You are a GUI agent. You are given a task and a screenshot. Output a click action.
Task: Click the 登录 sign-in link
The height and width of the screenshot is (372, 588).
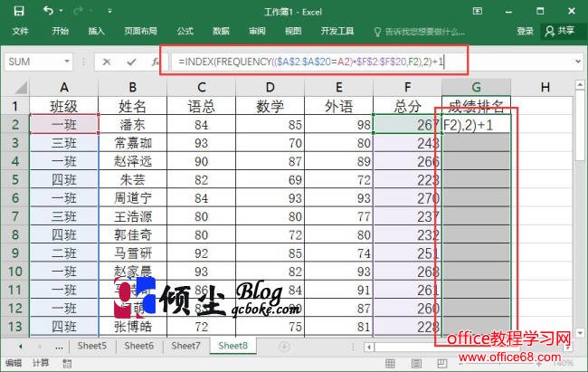tap(525, 31)
